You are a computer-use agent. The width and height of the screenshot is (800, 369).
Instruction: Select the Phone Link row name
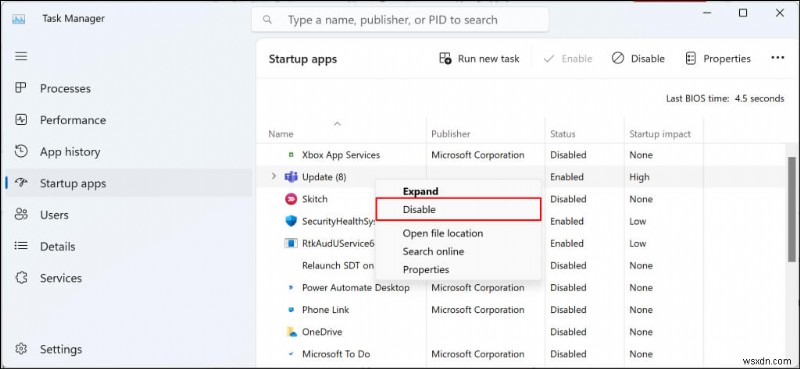[x=326, y=310]
